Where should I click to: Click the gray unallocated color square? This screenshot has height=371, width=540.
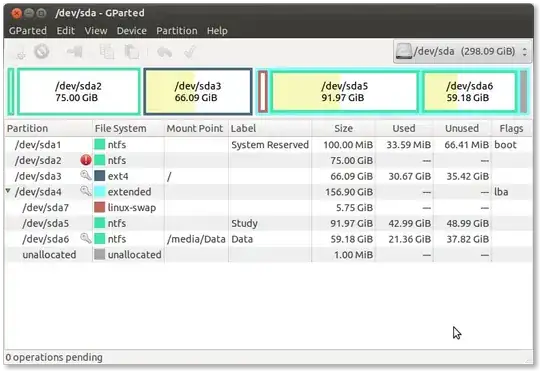click(100, 254)
